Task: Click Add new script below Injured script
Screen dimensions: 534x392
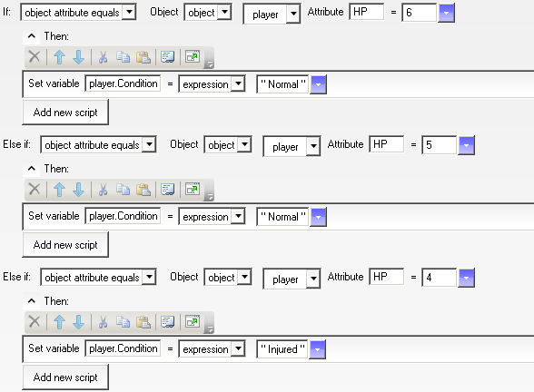Action: click(x=65, y=377)
